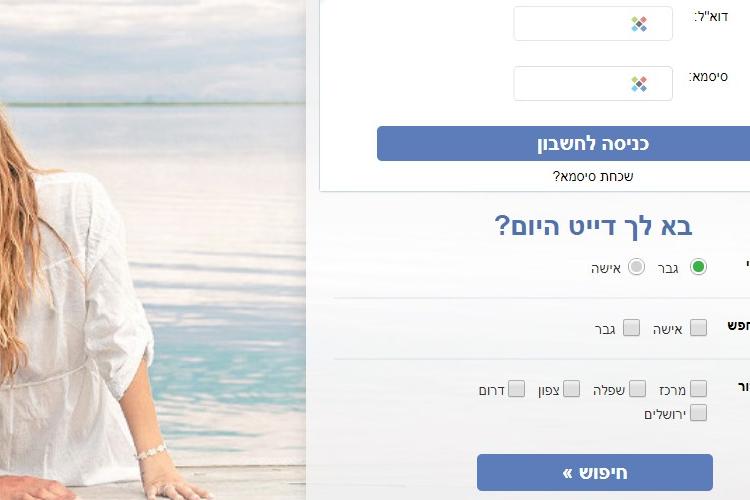Select the אישה radio button
750x500 pixels.
coord(636,267)
